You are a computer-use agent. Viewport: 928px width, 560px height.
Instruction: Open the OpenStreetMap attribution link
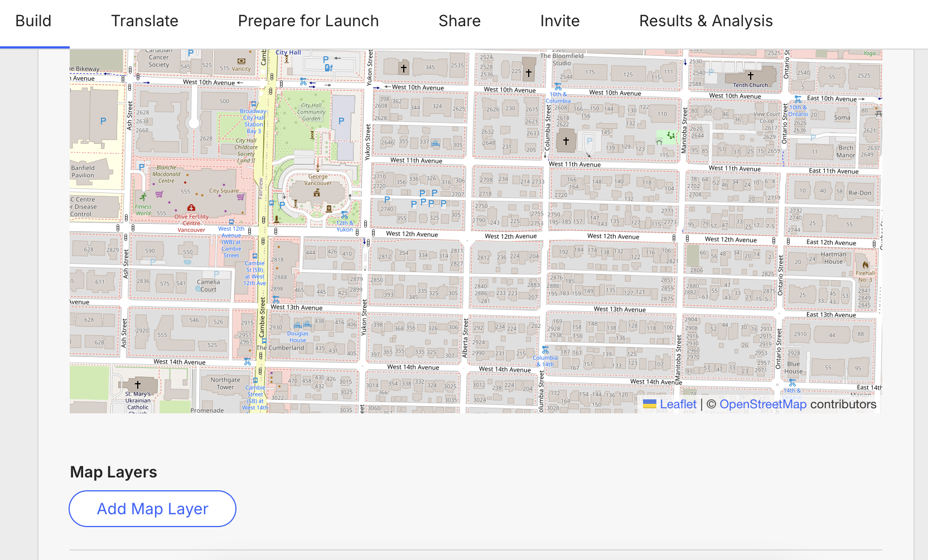(762, 404)
